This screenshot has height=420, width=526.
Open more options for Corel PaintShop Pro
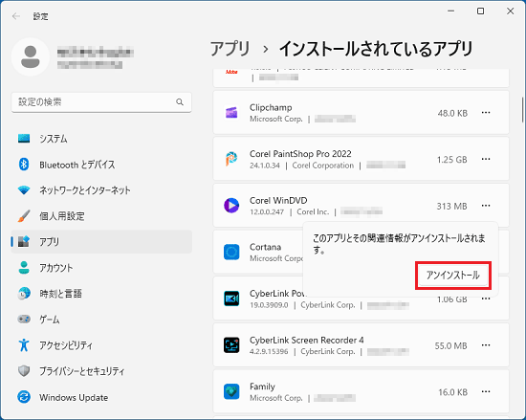pyautogui.click(x=486, y=159)
